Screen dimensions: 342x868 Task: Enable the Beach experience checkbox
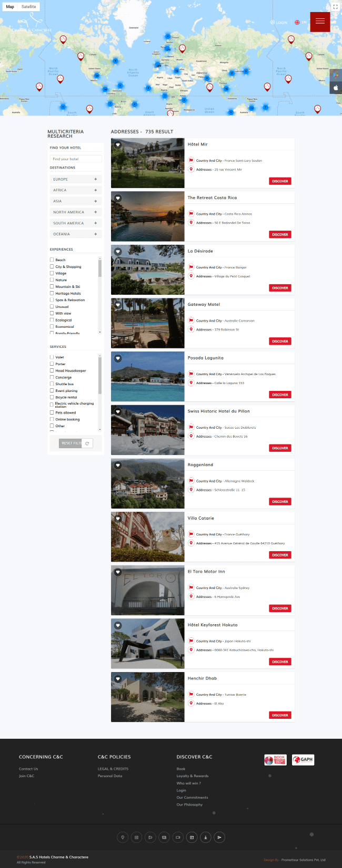tap(52, 260)
